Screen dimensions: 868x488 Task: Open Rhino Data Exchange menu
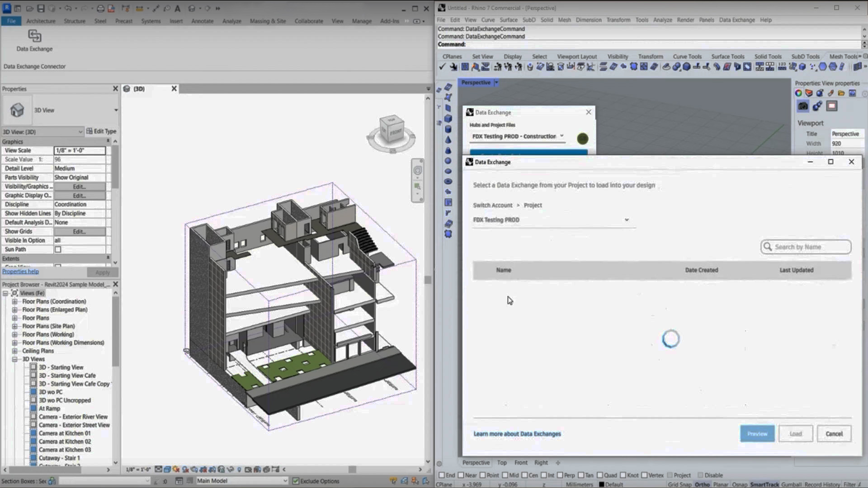tap(737, 20)
